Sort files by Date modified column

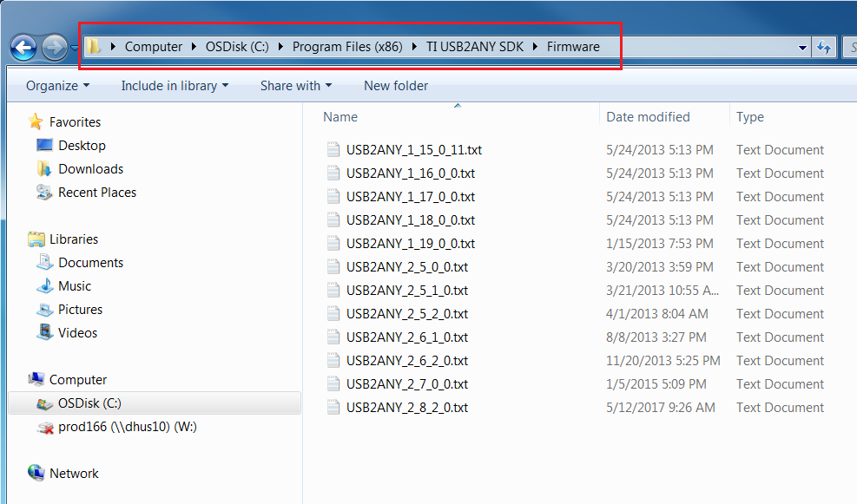pos(649,117)
